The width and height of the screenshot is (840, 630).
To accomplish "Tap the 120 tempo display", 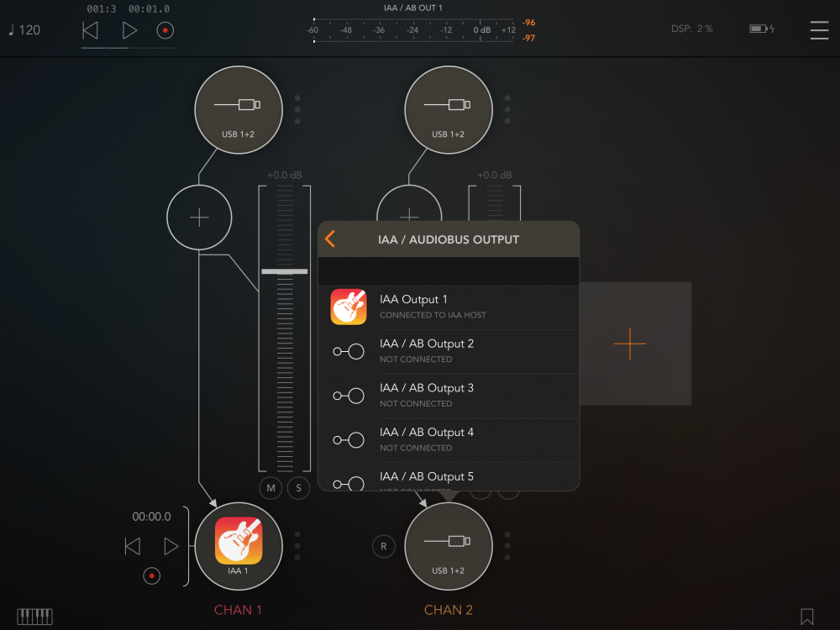I will (24, 30).
